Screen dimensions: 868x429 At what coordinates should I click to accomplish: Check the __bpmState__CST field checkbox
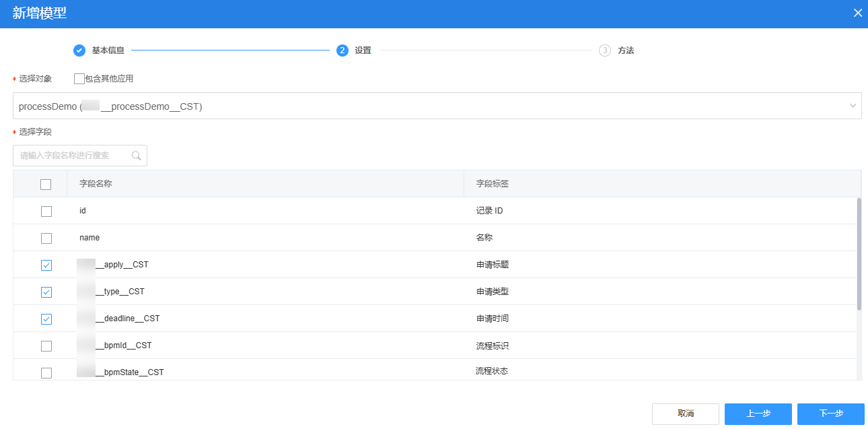click(46, 372)
